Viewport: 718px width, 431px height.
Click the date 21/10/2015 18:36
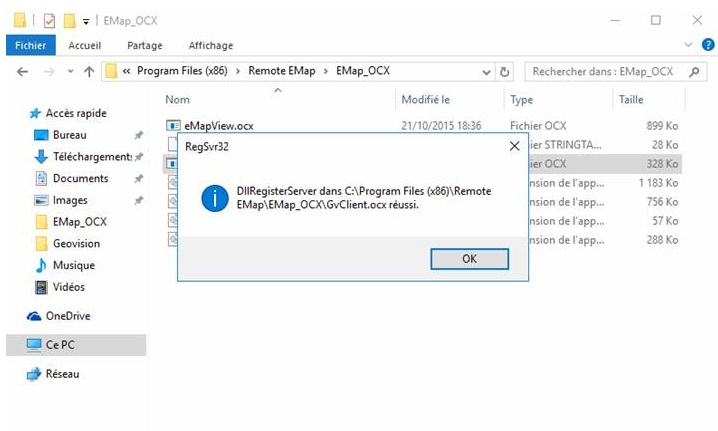[441, 126]
